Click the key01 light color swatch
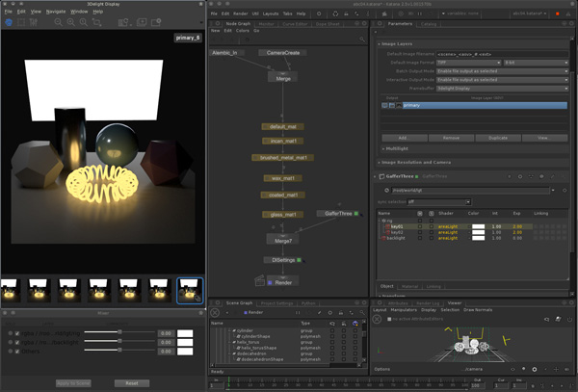578x392 pixels. 478,225
